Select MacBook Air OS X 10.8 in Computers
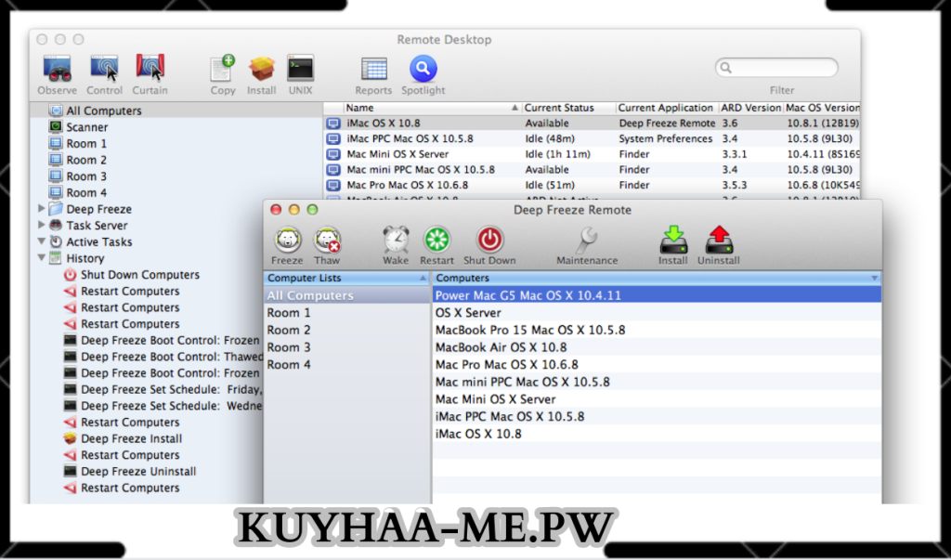This screenshot has height=560, width=951. click(657, 347)
